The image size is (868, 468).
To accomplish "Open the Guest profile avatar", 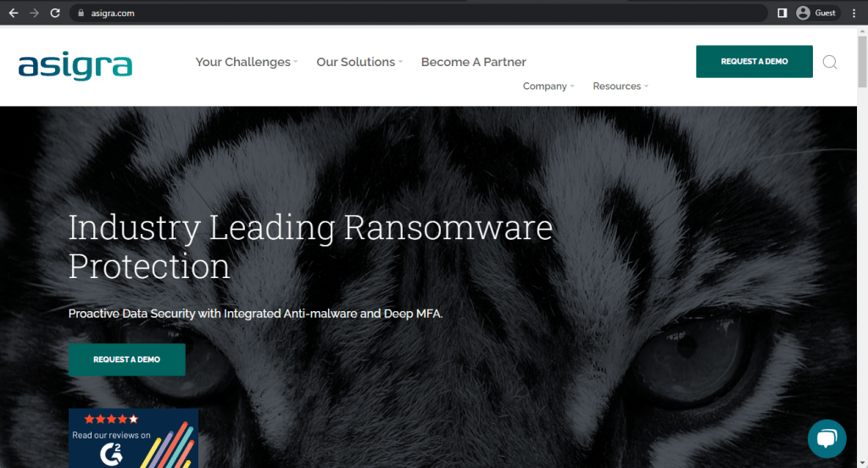I will coord(803,13).
